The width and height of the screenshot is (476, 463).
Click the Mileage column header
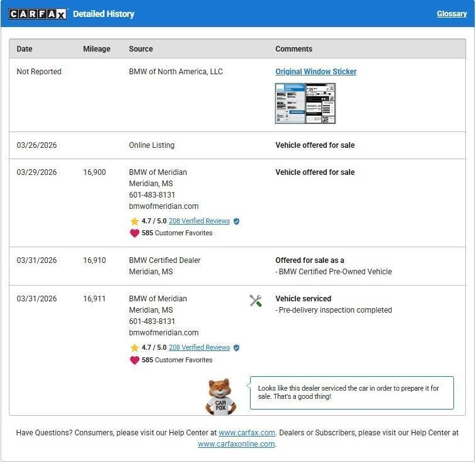coord(96,49)
